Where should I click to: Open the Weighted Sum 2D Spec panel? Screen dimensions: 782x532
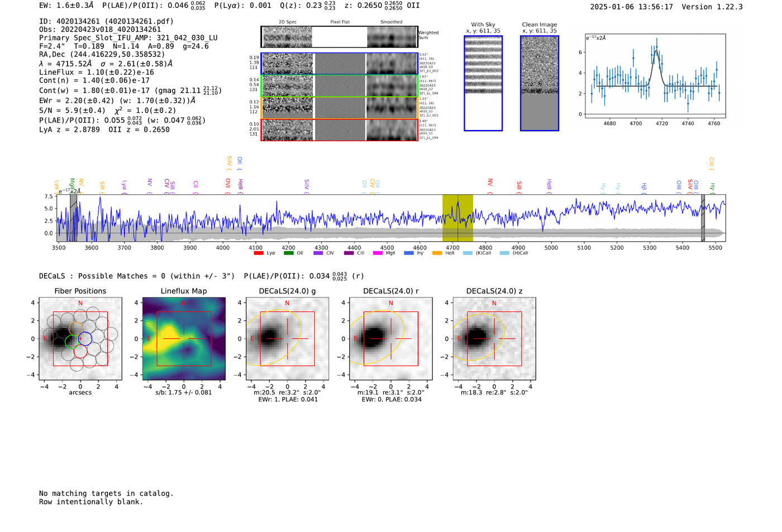(x=288, y=37)
